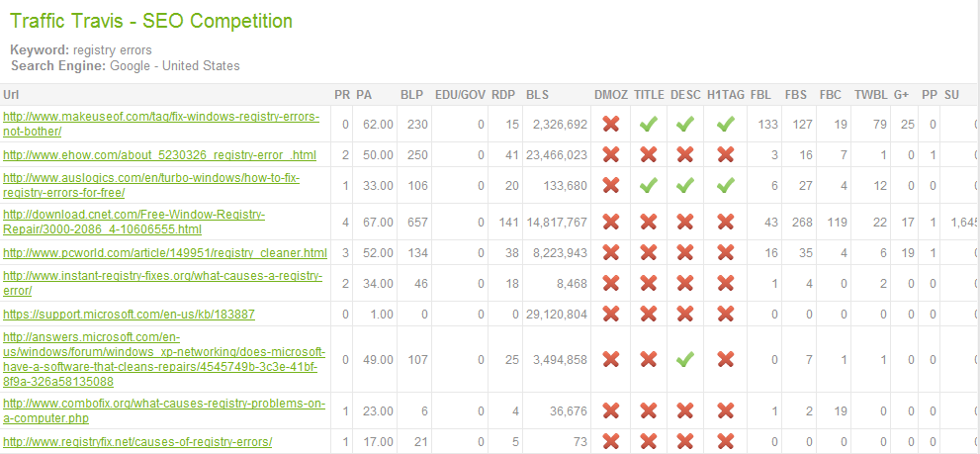Click the TITLE red cross in instant-registry-fixes row

(648, 283)
